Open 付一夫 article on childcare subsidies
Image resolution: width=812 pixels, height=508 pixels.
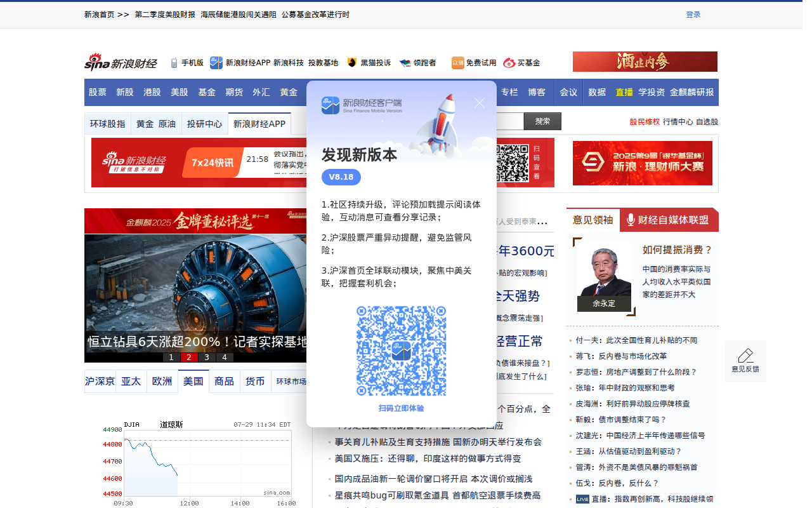[x=636, y=340]
